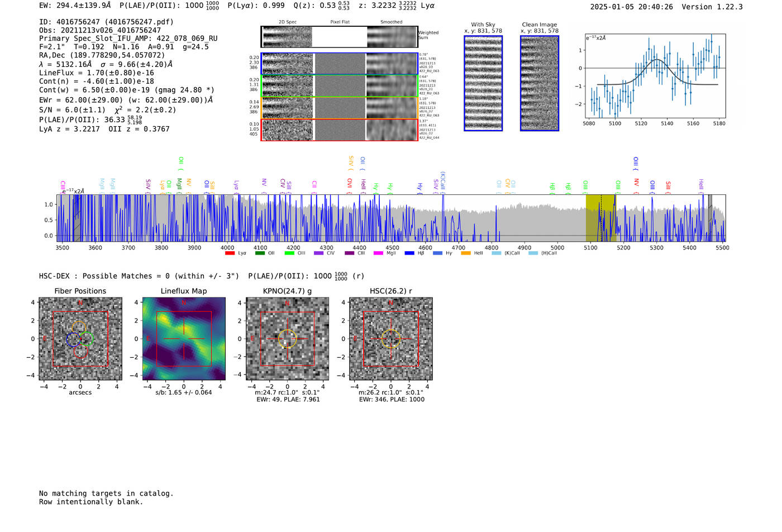Click the purple CIV legend swatch
Image resolution: width=782 pixels, height=532 pixels.
tap(319, 253)
